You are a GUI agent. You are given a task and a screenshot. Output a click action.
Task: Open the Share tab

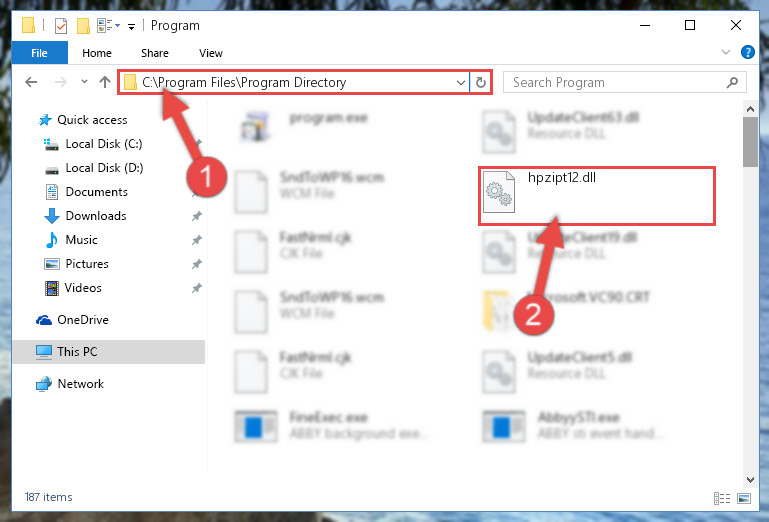pyautogui.click(x=154, y=53)
